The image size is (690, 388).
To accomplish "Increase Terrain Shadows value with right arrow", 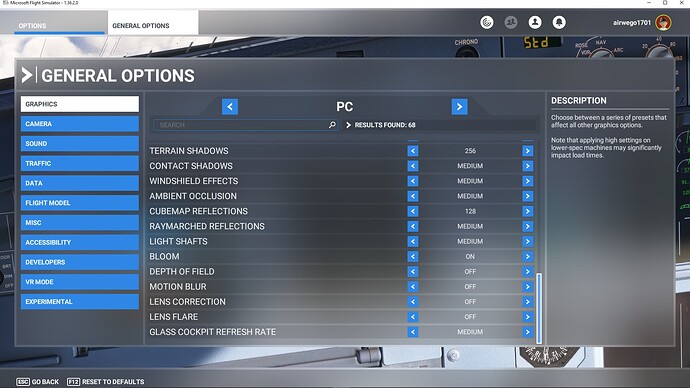I will point(528,151).
